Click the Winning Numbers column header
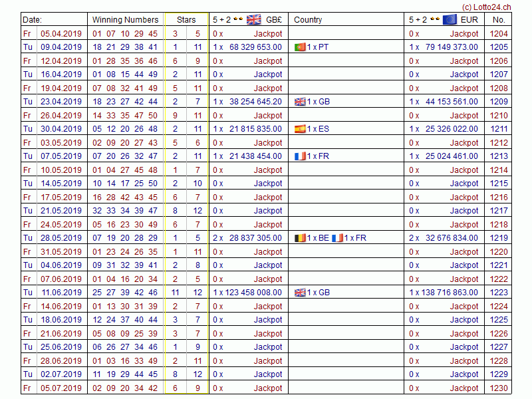532x399 pixels. (125, 20)
